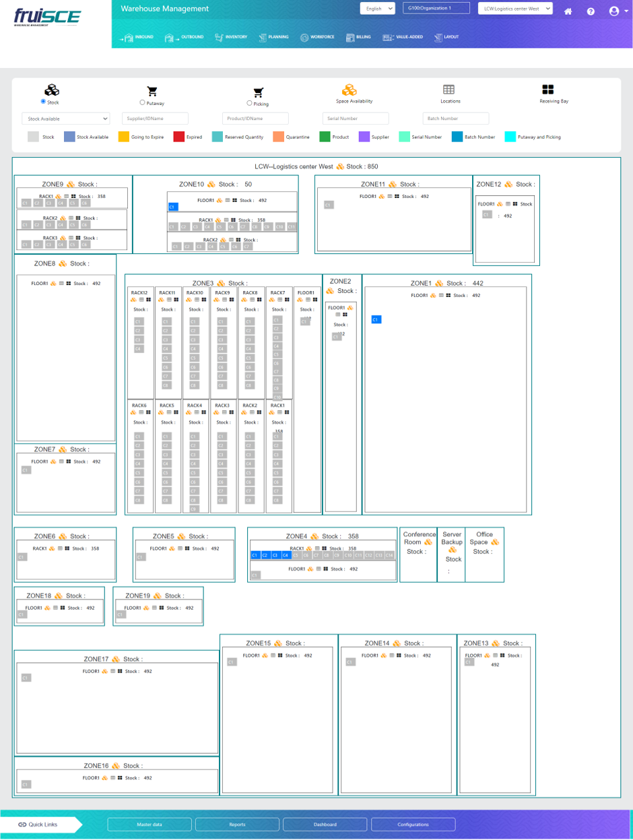The height and width of the screenshot is (840, 633).
Task: Open the Inventory menu
Action: click(231, 37)
